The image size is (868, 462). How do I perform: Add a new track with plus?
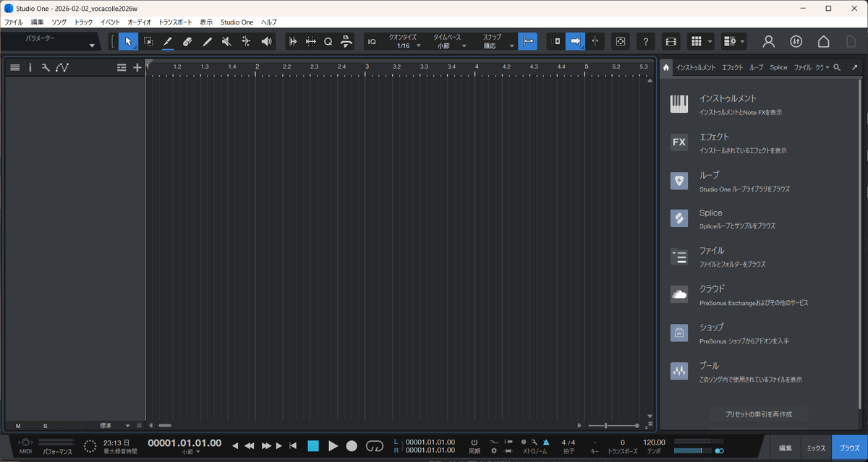pos(137,67)
